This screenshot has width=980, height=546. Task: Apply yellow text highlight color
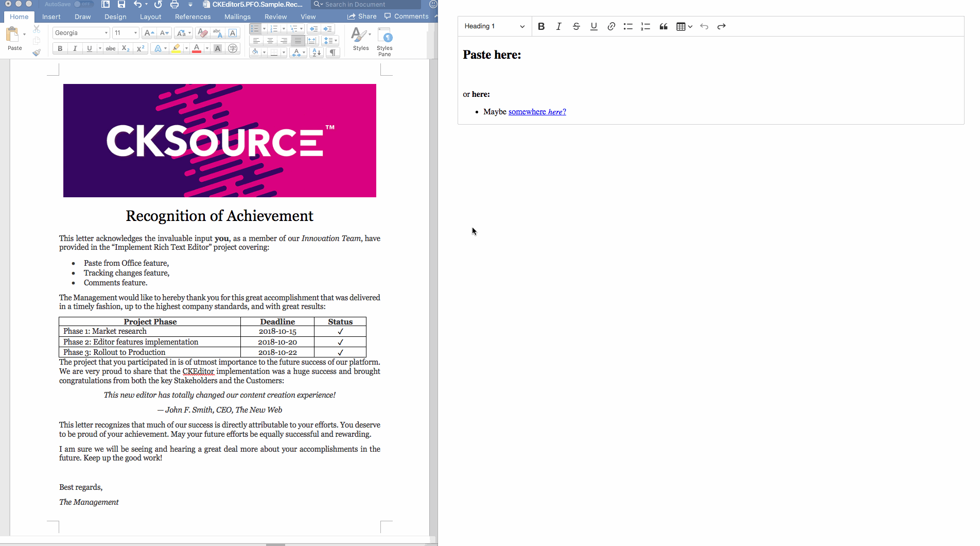click(176, 48)
